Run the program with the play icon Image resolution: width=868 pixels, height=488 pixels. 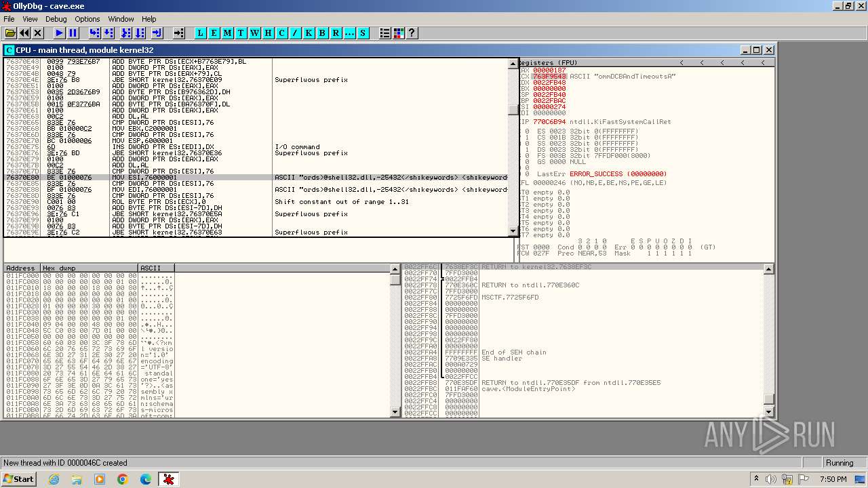tap(59, 33)
